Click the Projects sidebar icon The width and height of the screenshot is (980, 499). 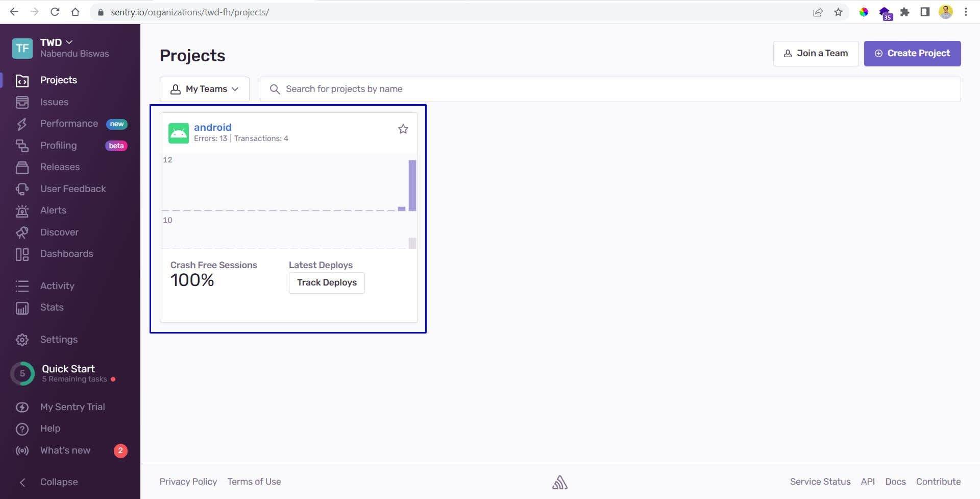click(22, 81)
